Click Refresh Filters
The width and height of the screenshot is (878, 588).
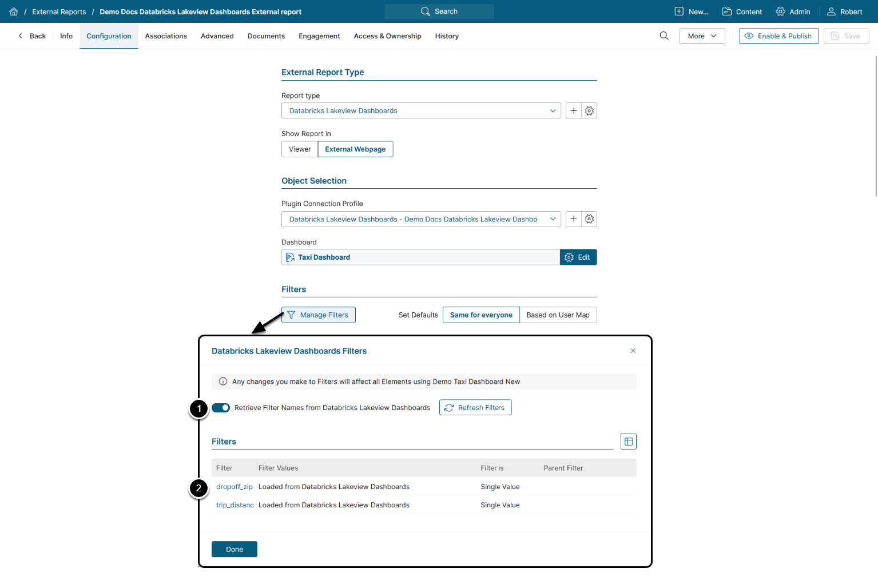click(x=475, y=408)
